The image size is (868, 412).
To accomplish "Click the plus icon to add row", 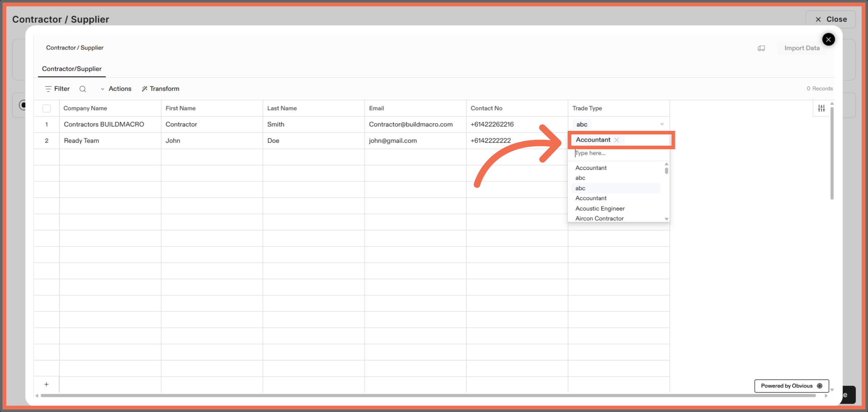I will [x=46, y=385].
